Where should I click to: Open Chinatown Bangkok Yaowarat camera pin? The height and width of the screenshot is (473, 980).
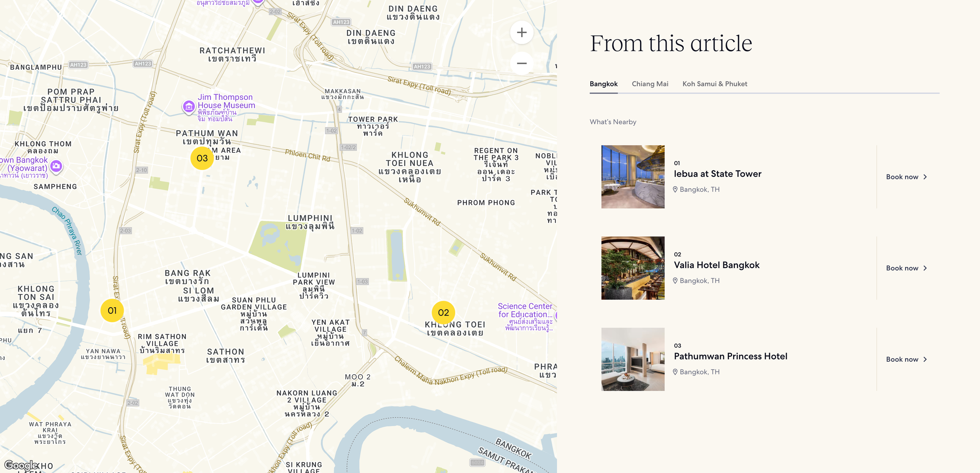pyautogui.click(x=56, y=166)
